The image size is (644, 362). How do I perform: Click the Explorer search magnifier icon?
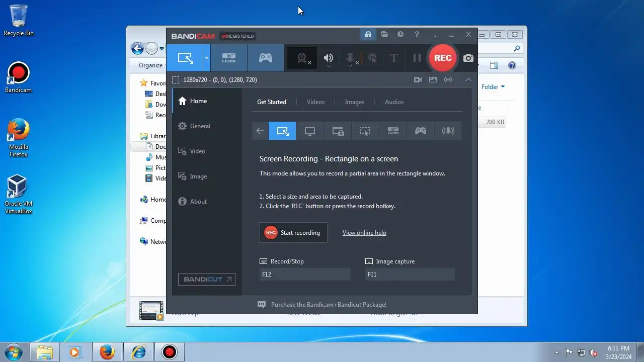point(517,49)
